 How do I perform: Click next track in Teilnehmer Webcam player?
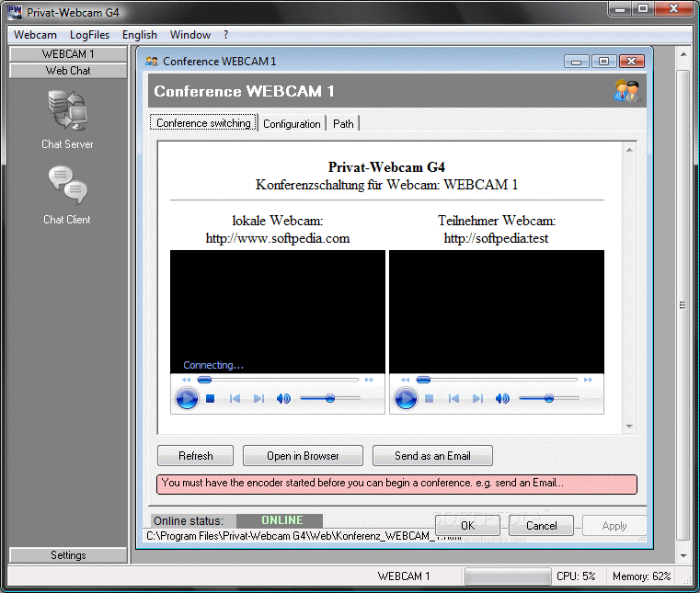click(x=477, y=398)
